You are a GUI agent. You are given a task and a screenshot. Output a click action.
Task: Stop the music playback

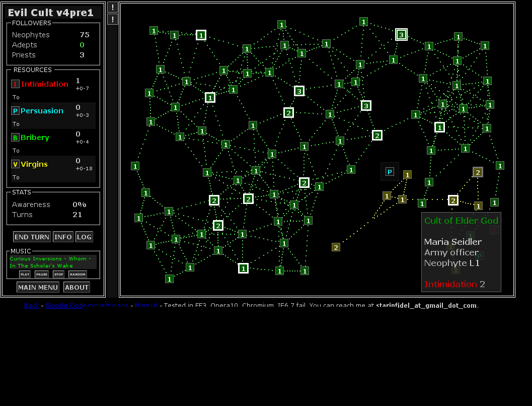(x=58, y=275)
